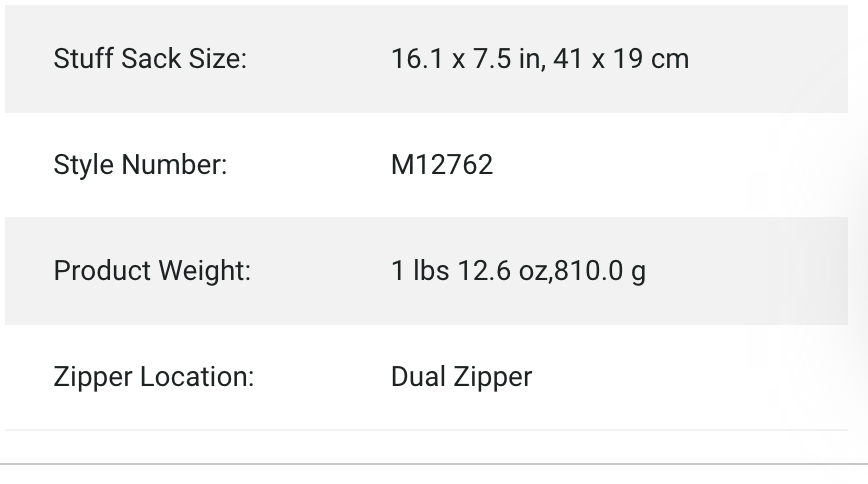
Task: Select the Stuff Sack Size full dimensions value
Action: coord(539,58)
